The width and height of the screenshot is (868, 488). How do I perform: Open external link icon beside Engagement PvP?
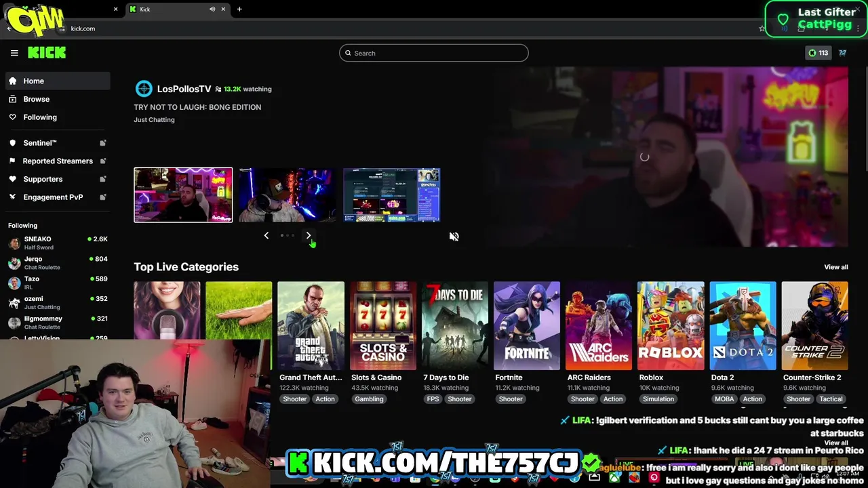click(103, 197)
